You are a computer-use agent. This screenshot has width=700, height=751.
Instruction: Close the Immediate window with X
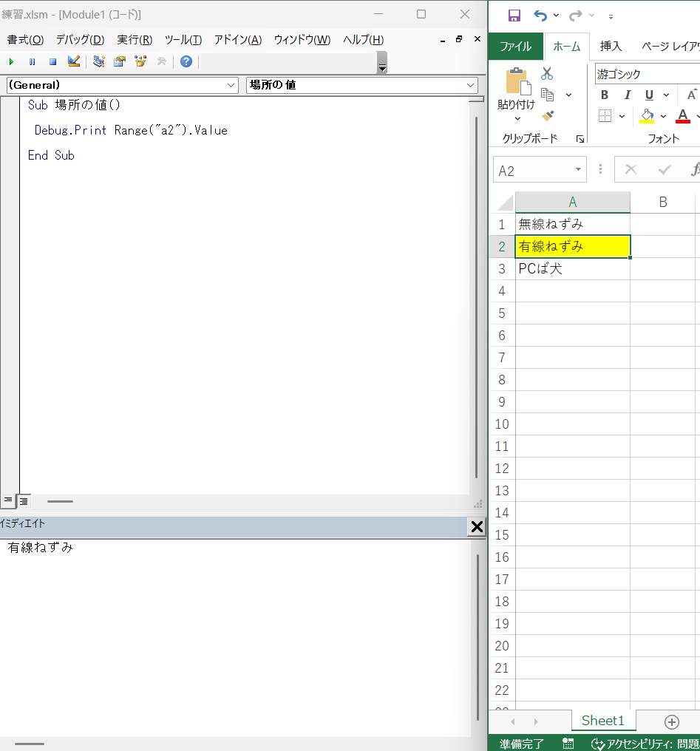click(477, 527)
